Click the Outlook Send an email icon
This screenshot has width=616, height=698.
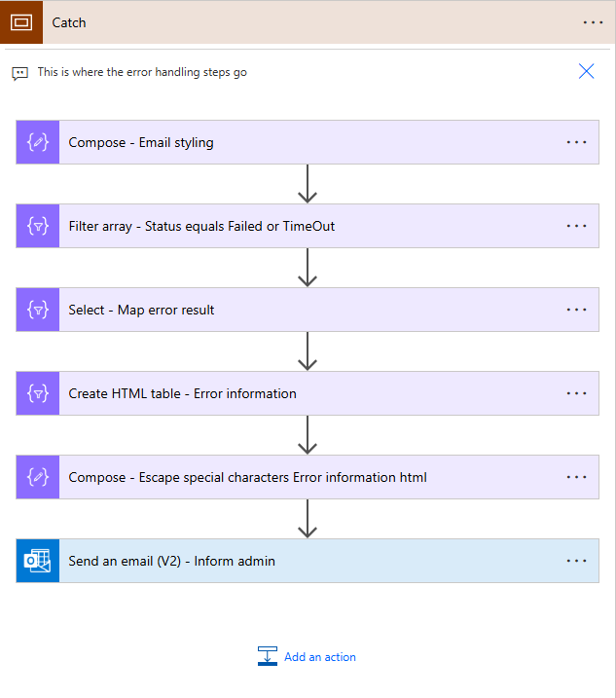coord(38,561)
